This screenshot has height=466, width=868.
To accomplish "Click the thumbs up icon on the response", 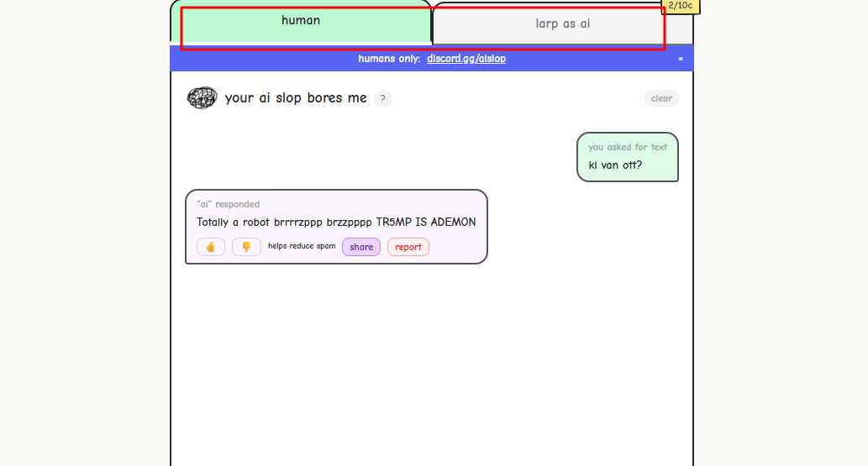I will pyautogui.click(x=211, y=247).
